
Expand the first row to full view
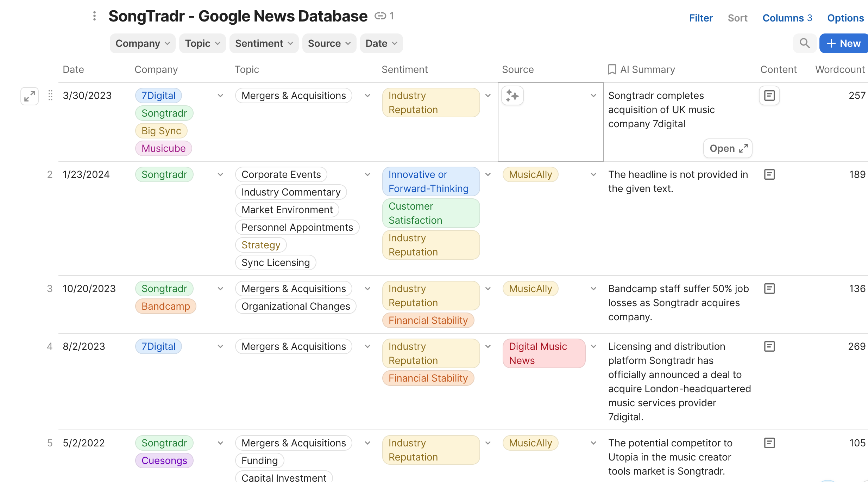pyautogui.click(x=30, y=96)
